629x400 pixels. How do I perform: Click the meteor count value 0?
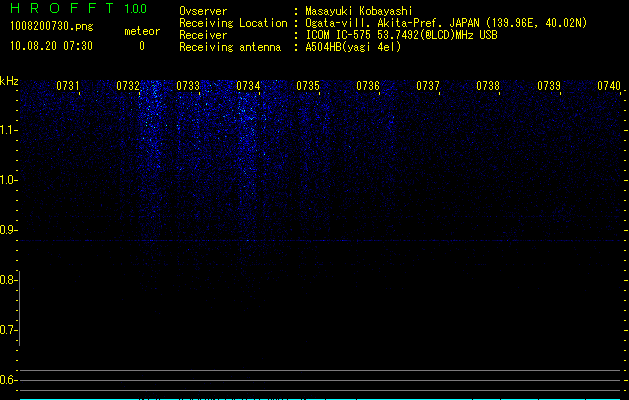tap(142, 46)
